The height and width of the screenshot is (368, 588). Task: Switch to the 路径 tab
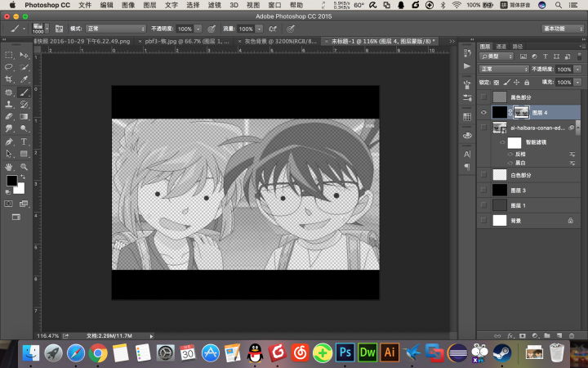click(x=518, y=46)
